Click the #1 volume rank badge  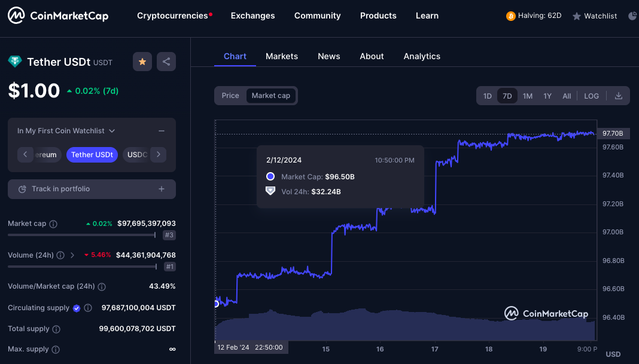coord(170,267)
